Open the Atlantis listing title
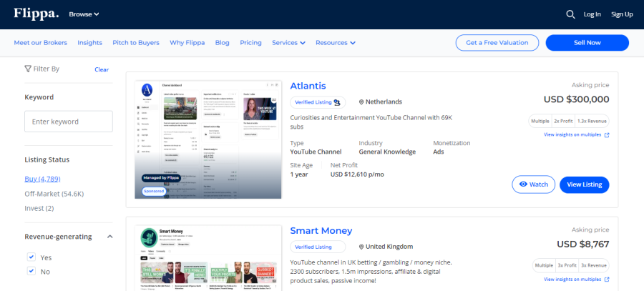 (308, 86)
